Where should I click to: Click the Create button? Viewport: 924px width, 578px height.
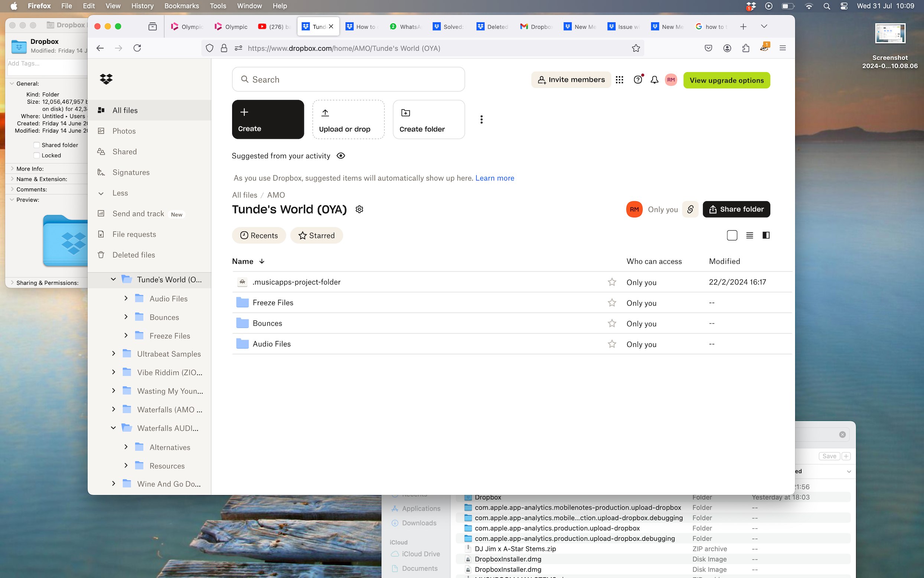[268, 119]
